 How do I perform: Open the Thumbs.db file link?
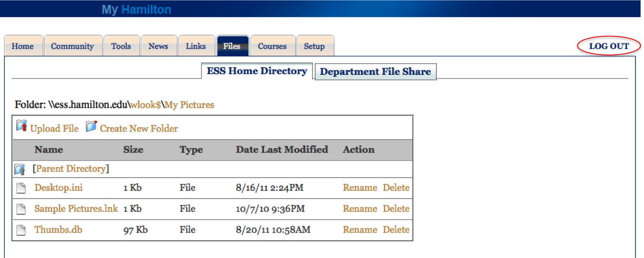58,230
